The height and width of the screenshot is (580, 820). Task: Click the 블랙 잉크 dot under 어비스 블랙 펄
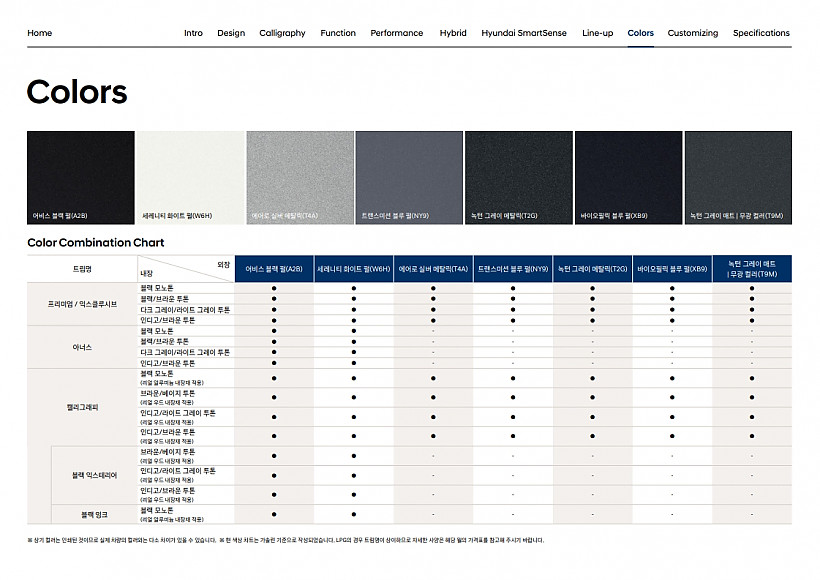tap(274, 515)
